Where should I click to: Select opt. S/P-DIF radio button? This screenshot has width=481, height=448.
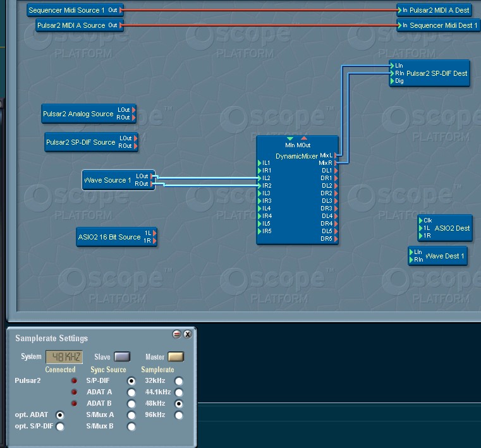coord(60,427)
